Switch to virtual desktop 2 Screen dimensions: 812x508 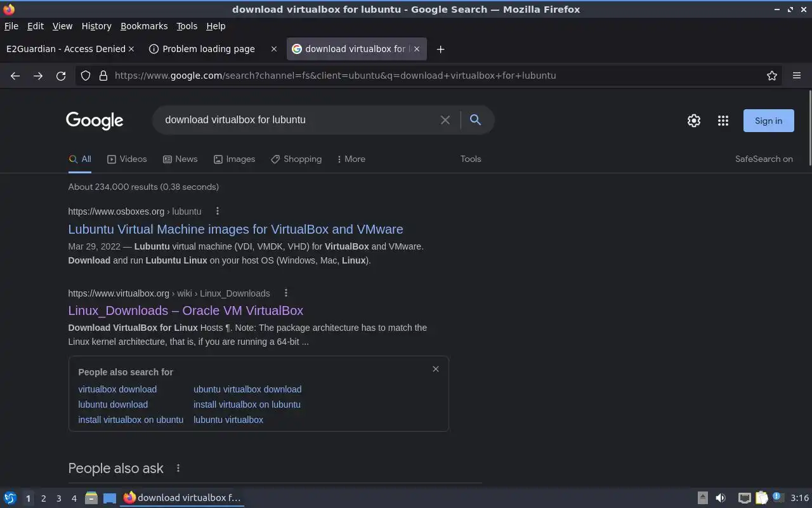point(43,498)
